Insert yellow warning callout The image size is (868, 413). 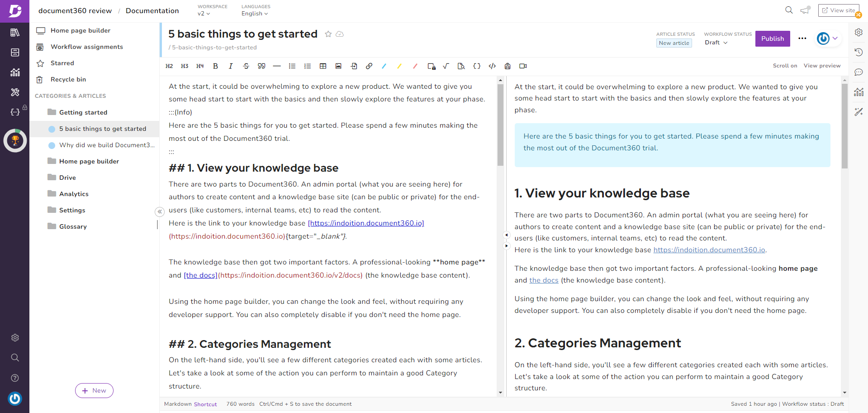pos(399,66)
